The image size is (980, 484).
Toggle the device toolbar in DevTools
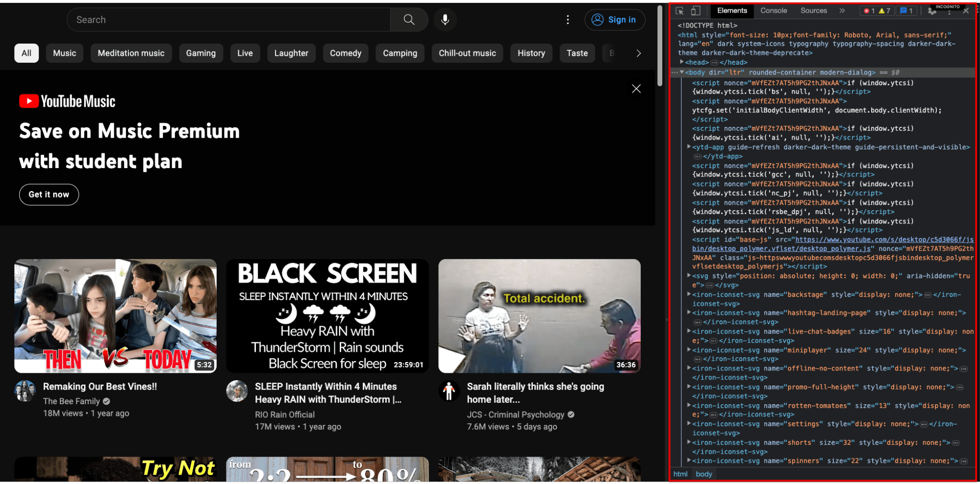(696, 11)
